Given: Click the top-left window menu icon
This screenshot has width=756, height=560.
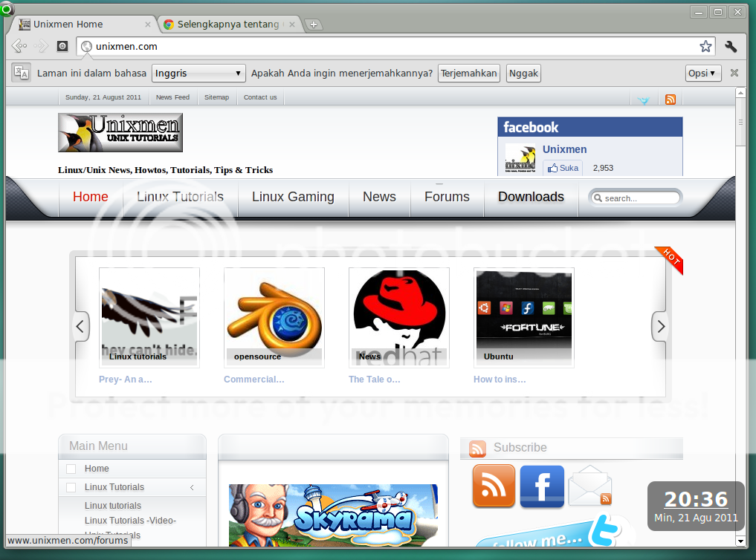Looking at the screenshot, I should point(6,7).
